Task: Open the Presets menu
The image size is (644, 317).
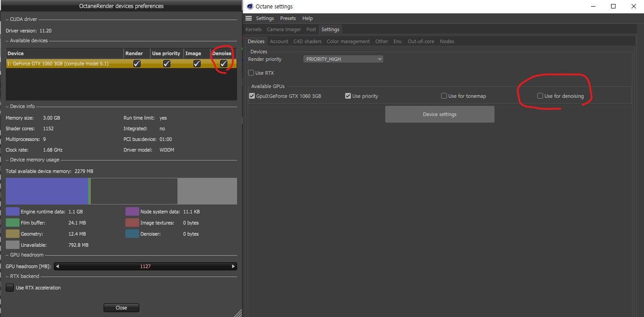Action: click(288, 18)
